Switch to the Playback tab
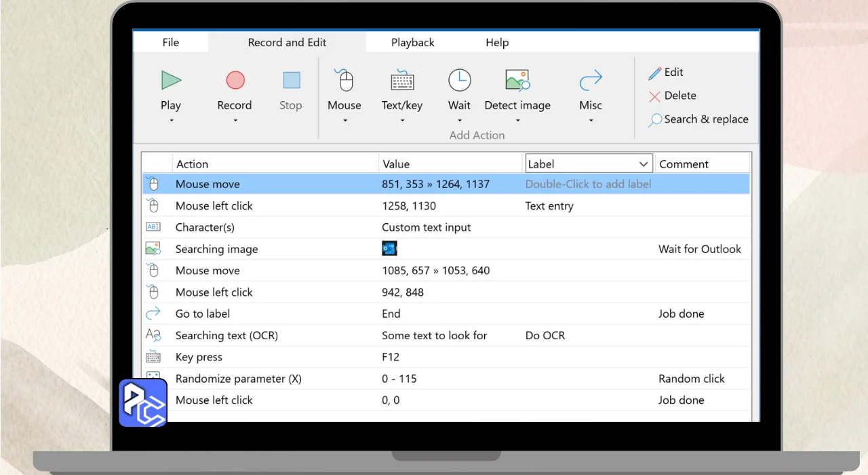Viewport: 868px width, 475px height. pos(412,42)
